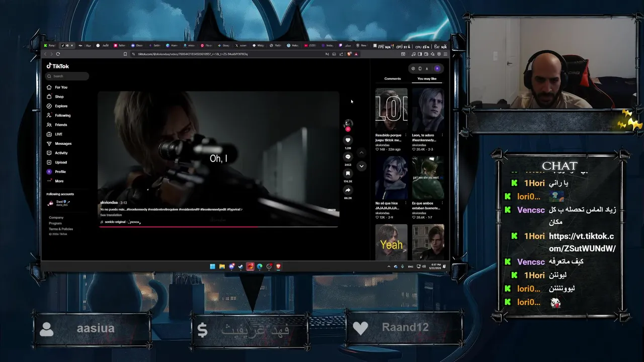Screen dimensions: 644x362
Task: Go back in the browser
Action: point(45,54)
